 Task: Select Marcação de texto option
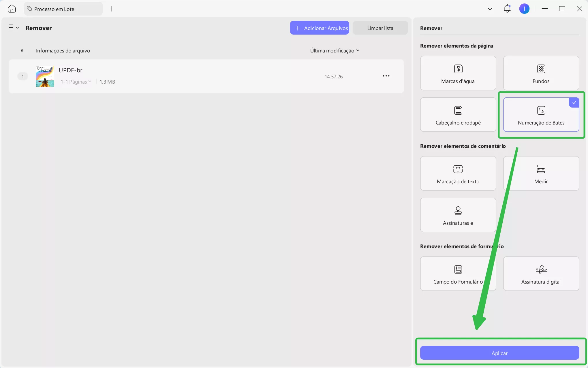458,173
